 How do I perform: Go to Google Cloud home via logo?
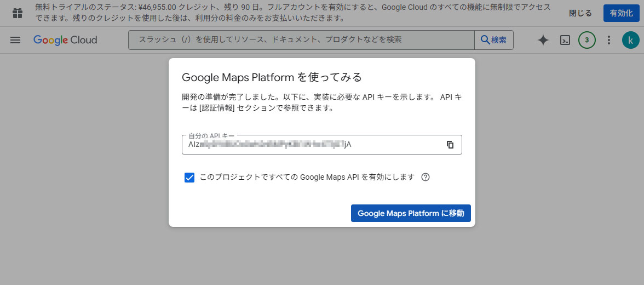pyautogui.click(x=65, y=40)
